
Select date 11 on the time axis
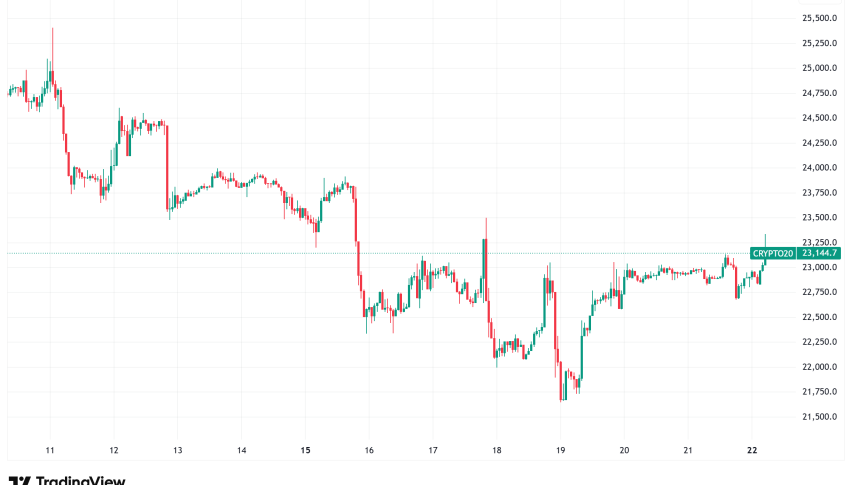pyautogui.click(x=49, y=450)
